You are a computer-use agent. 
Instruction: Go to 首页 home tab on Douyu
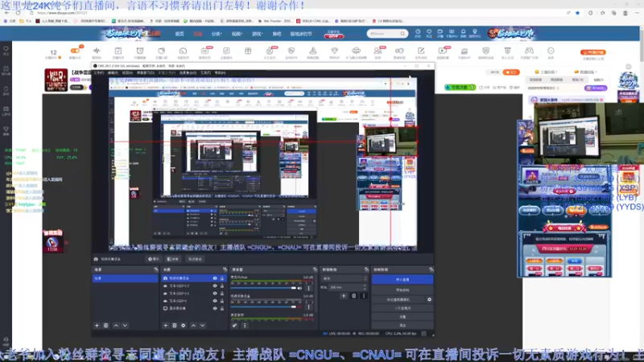[180, 34]
